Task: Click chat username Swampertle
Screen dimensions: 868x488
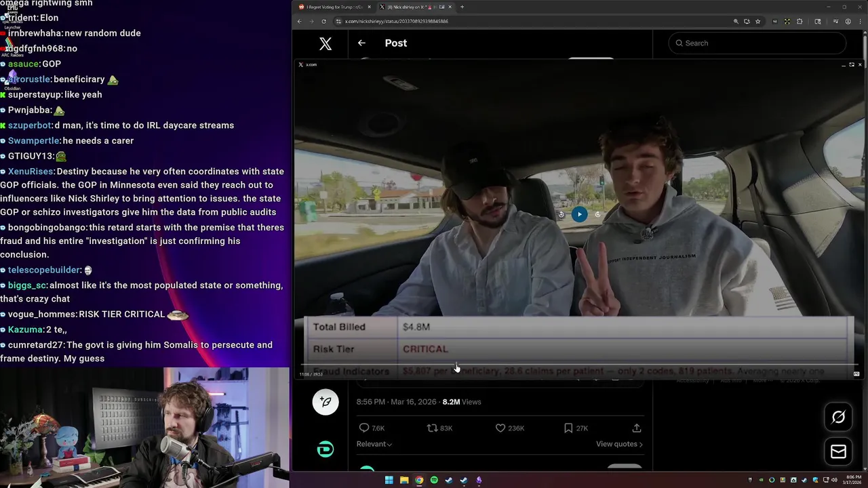Action: [34, 141]
